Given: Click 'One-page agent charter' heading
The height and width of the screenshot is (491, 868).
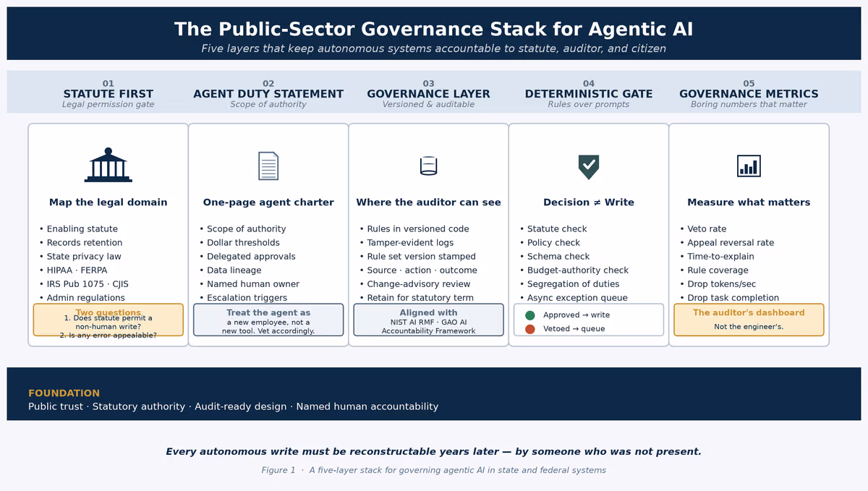Looking at the screenshot, I should pos(268,202).
